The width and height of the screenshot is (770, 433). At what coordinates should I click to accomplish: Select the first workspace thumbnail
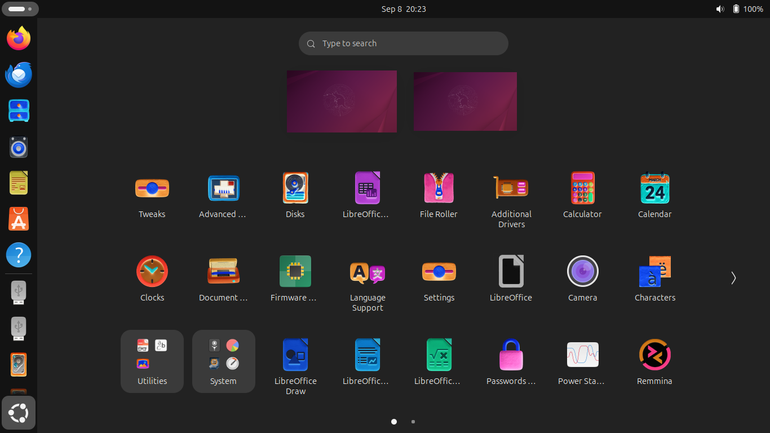(x=342, y=101)
